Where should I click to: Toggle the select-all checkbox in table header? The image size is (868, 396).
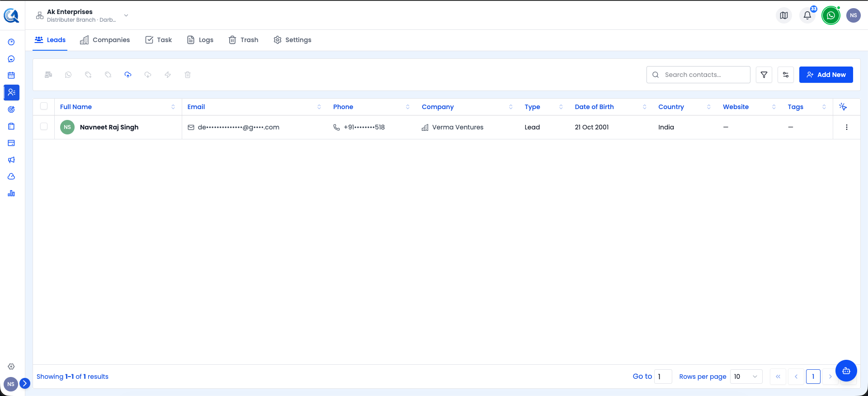[44, 106]
